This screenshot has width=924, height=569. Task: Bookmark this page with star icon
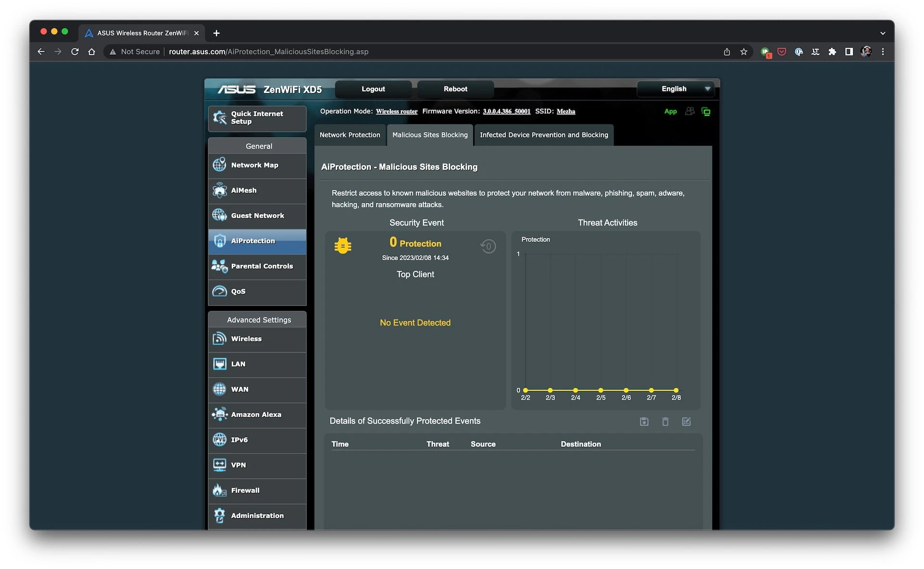click(x=744, y=51)
